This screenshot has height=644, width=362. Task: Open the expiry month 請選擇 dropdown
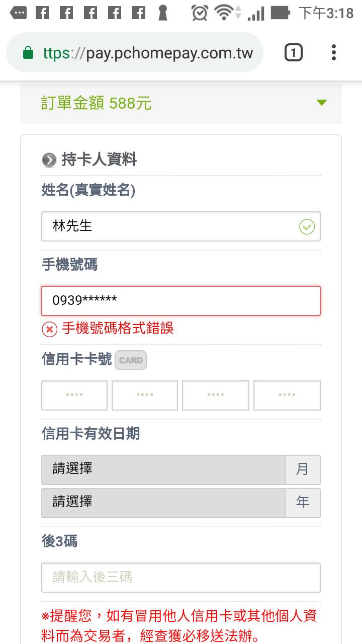(164, 469)
